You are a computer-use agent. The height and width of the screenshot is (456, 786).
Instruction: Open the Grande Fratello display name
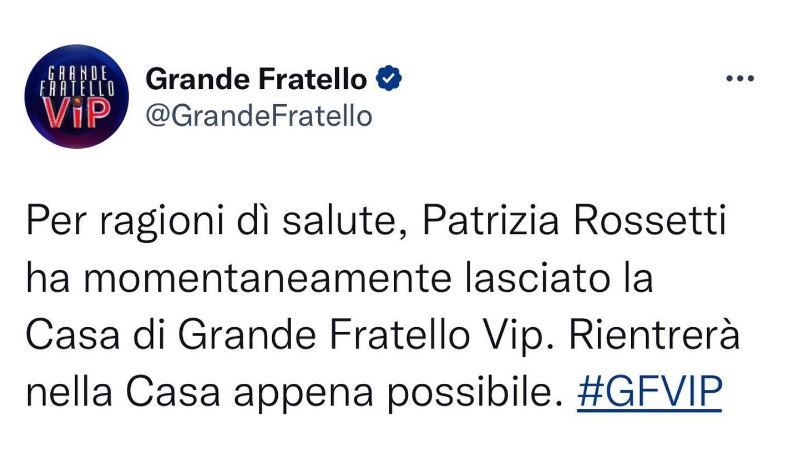[x=256, y=79]
